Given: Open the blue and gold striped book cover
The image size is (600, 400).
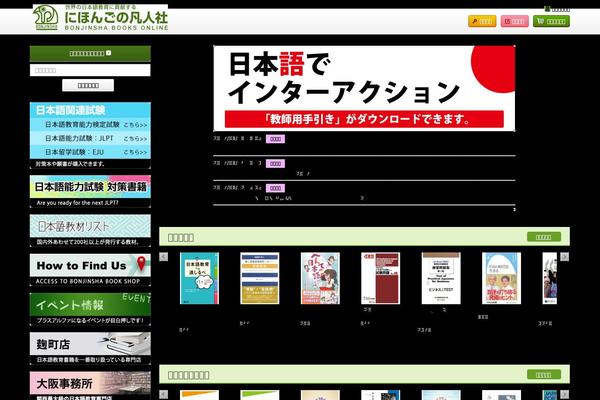Looking at the screenshot, I should [x=260, y=278].
